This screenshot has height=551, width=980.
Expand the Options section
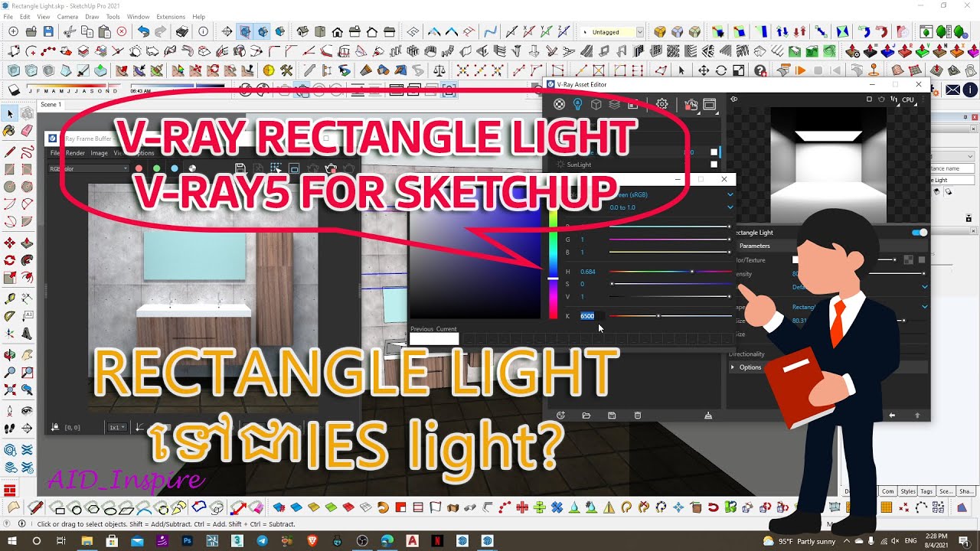827,367
